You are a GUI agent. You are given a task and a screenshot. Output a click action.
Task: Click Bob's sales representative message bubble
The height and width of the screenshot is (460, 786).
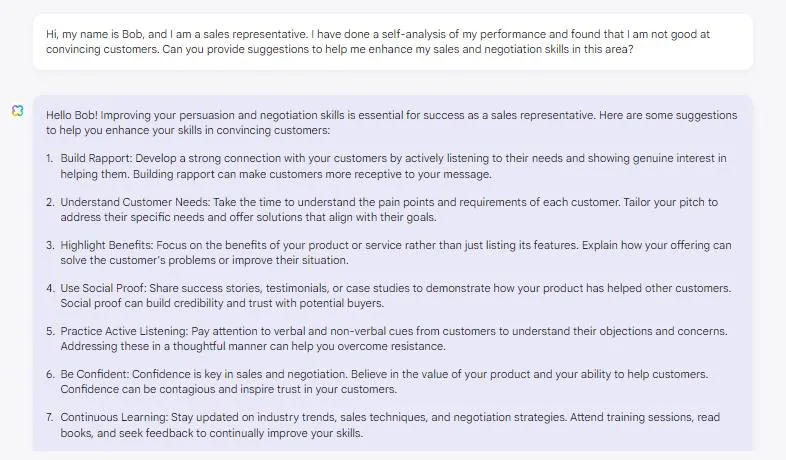392,42
